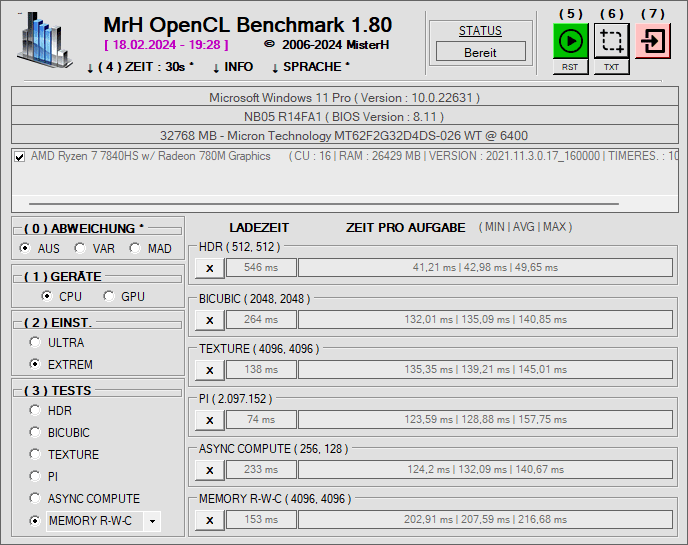Click the device list horizontal scrollbar
688x545 pixels.
(324, 204)
